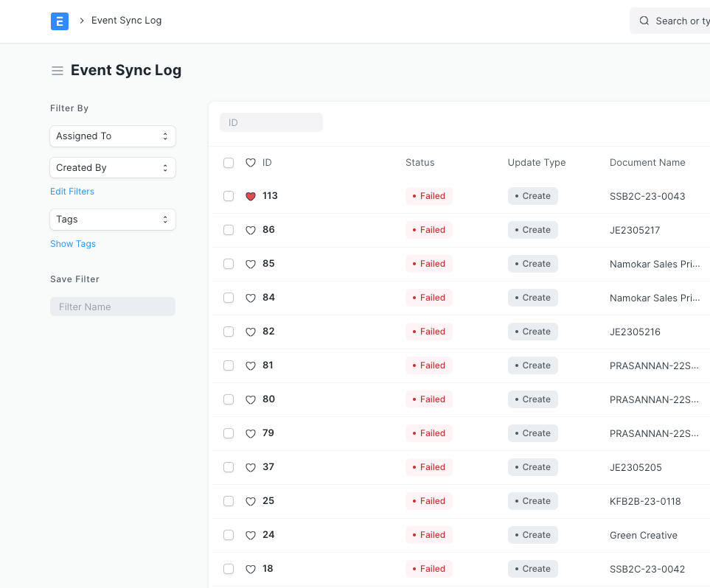The width and height of the screenshot is (710, 588).
Task: Tick the checkbox on the JE2305216 row
Action: point(228,332)
